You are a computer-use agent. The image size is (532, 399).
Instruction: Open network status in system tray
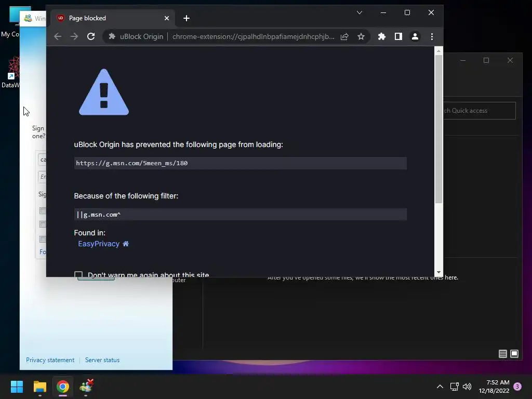pyautogui.click(x=454, y=387)
